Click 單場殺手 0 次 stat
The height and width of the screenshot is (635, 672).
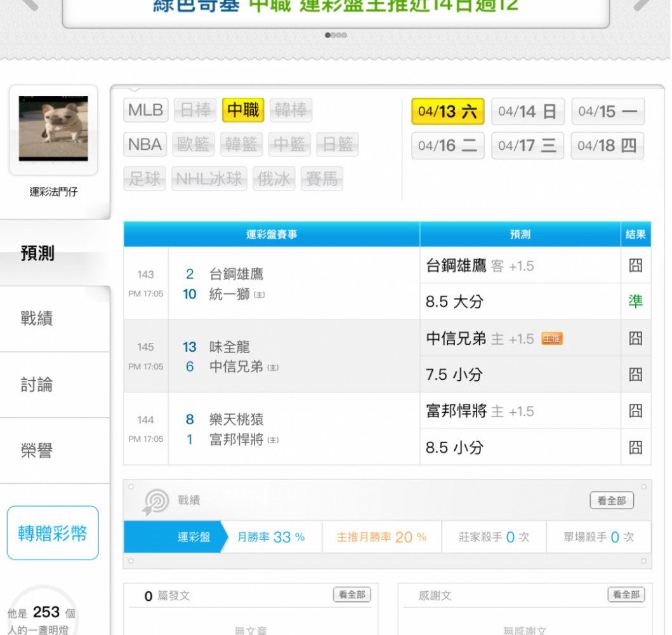tap(598, 537)
